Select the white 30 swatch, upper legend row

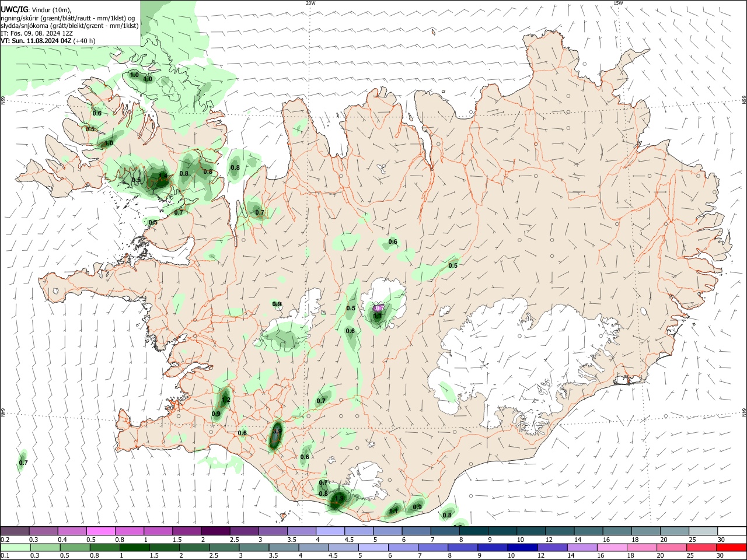pyautogui.click(x=731, y=531)
